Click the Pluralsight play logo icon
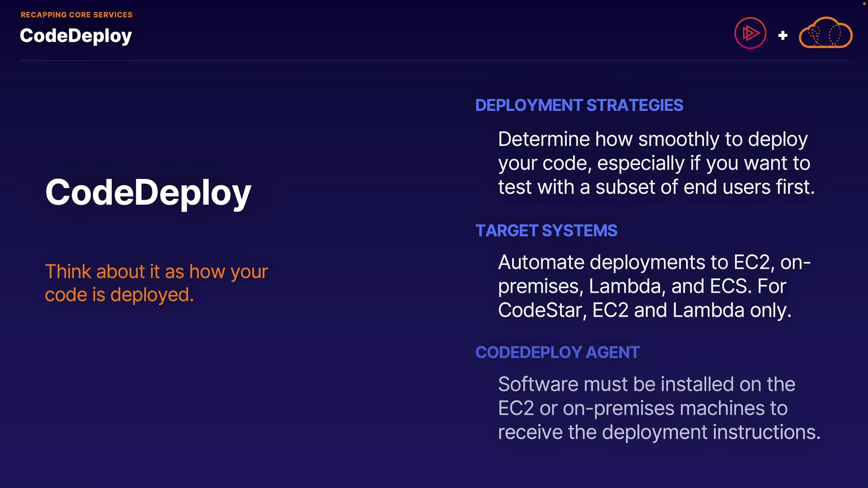868x488 pixels. click(750, 33)
